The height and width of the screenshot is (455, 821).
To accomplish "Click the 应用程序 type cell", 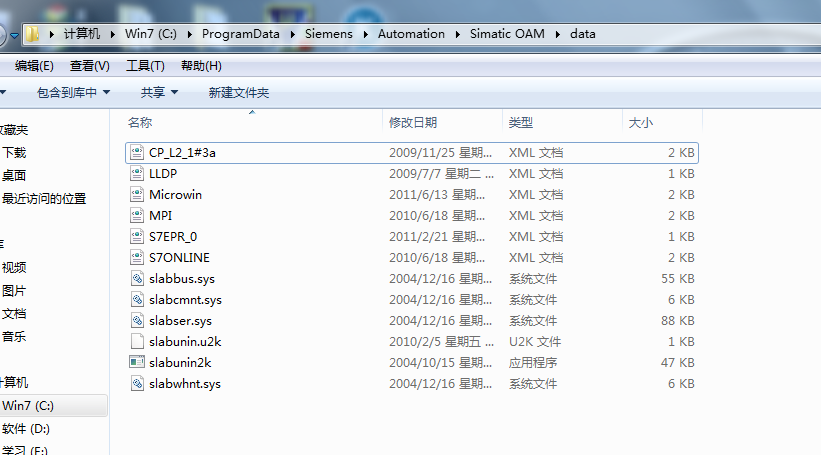I will (x=533, y=362).
